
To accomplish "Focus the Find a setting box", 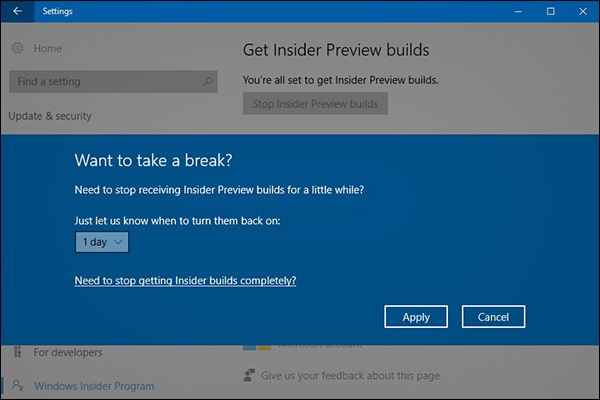I will tap(113, 81).
